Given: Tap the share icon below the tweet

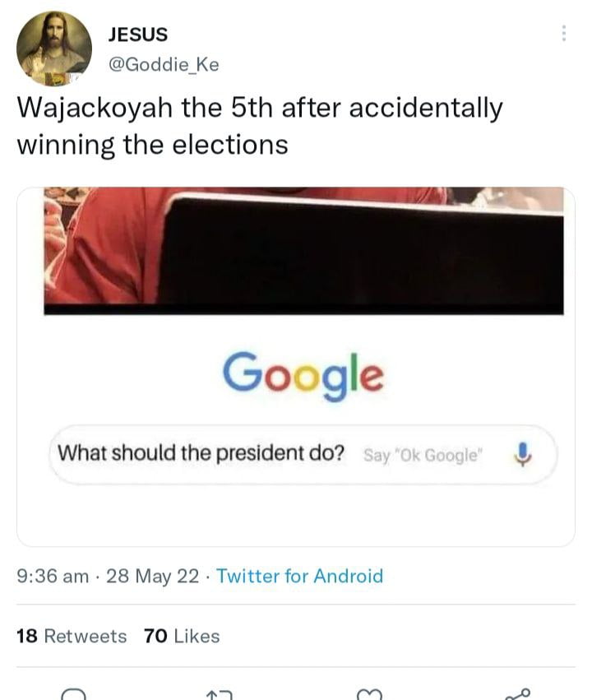Looking at the screenshot, I should (x=516, y=693).
